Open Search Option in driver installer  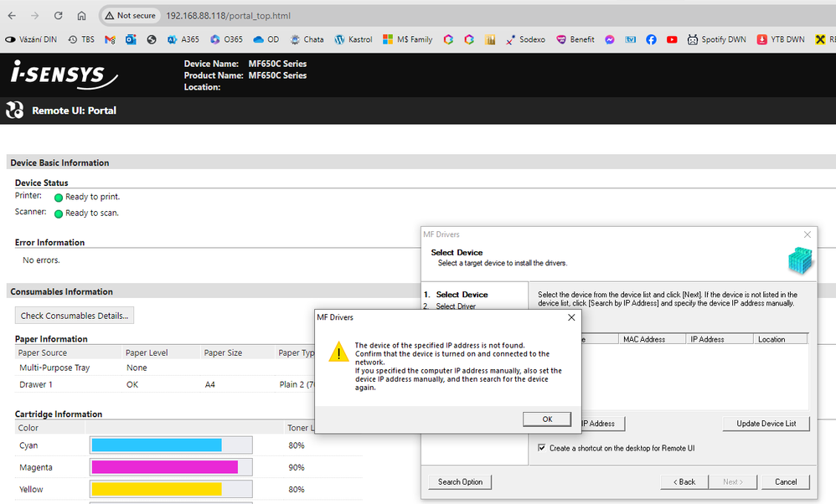pyautogui.click(x=460, y=481)
